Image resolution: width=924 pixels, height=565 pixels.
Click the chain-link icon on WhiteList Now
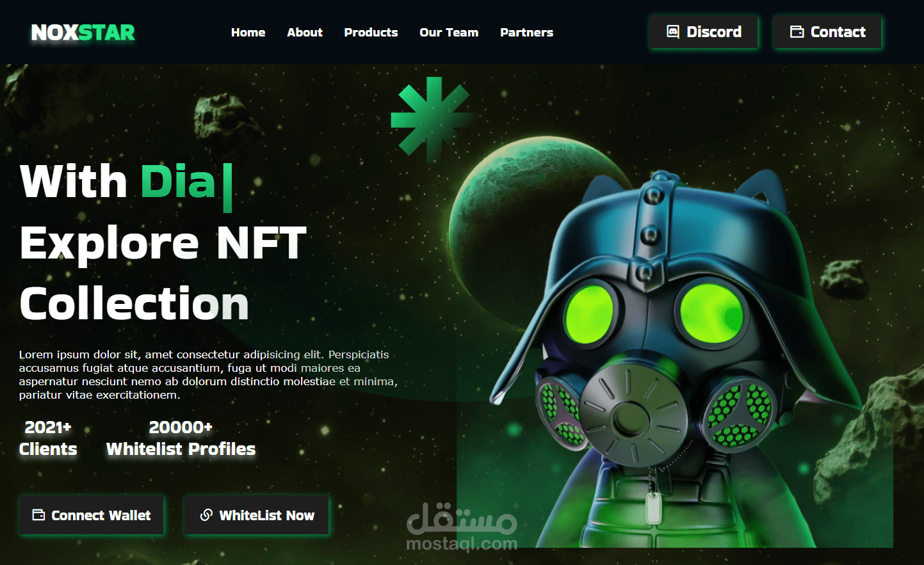pos(206,514)
